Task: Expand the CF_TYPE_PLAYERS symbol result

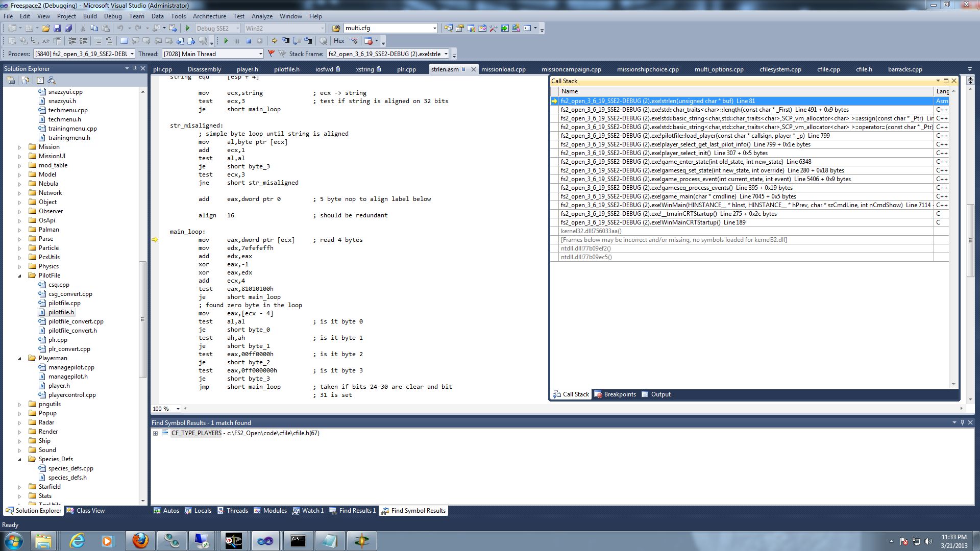Action: (x=155, y=433)
